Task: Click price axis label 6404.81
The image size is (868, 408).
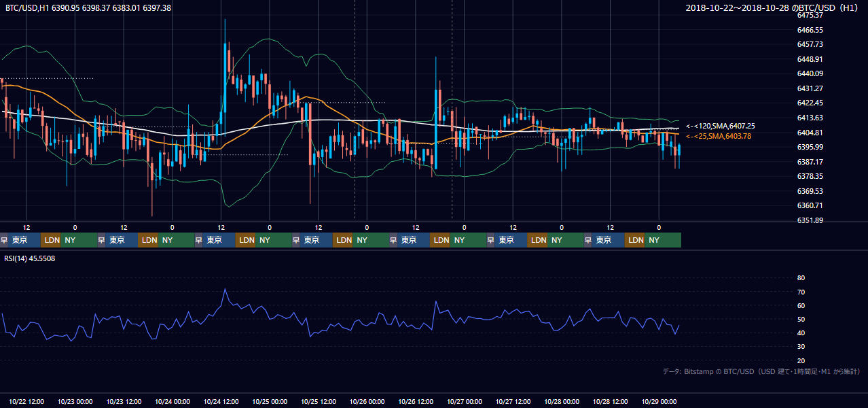Action: pyautogui.click(x=810, y=133)
